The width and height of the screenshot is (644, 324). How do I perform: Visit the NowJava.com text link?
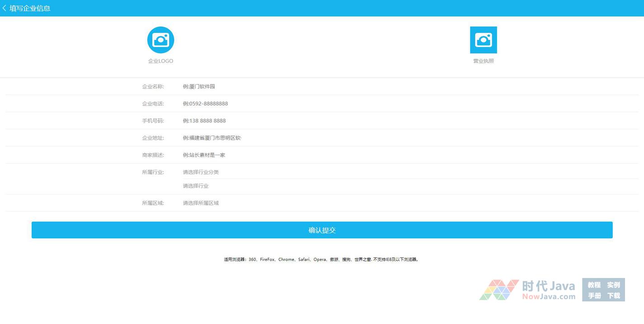(x=548, y=296)
